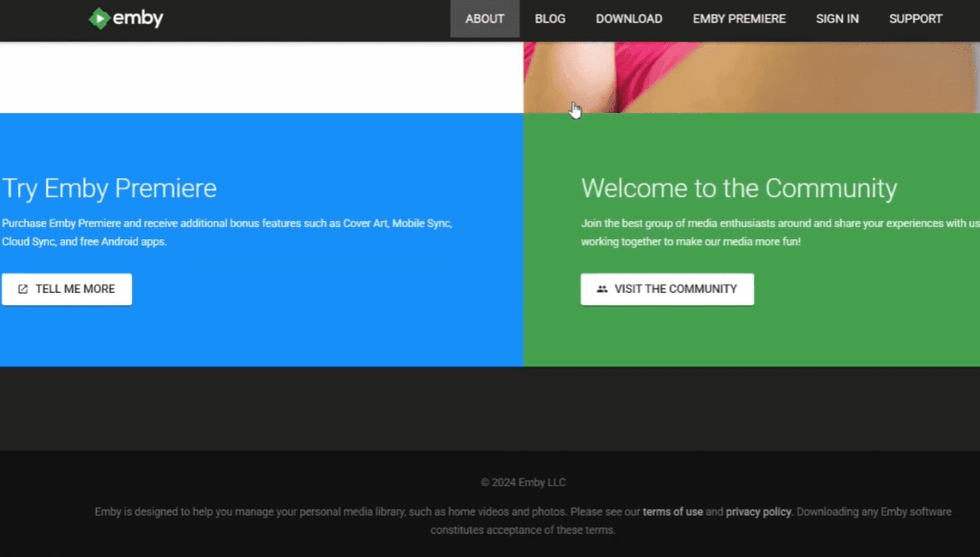Click the © 2024 Emby LLC text
Viewport: 980px width, 557px height.
pos(523,482)
